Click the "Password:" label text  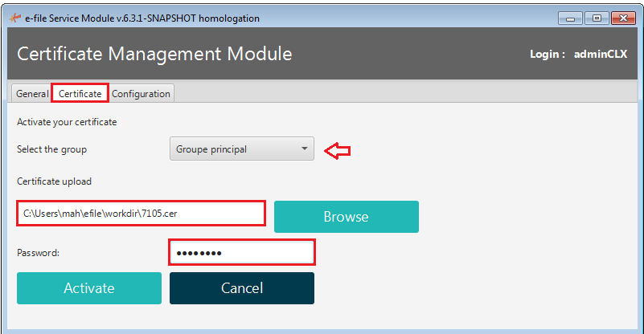pyautogui.click(x=39, y=253)
